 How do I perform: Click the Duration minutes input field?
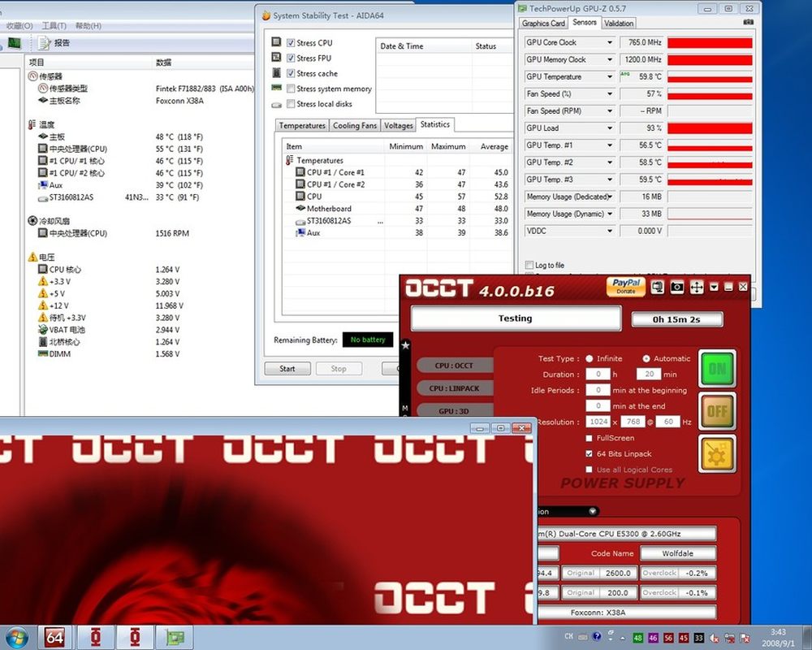pyautogui.click(x=649, y=375)
